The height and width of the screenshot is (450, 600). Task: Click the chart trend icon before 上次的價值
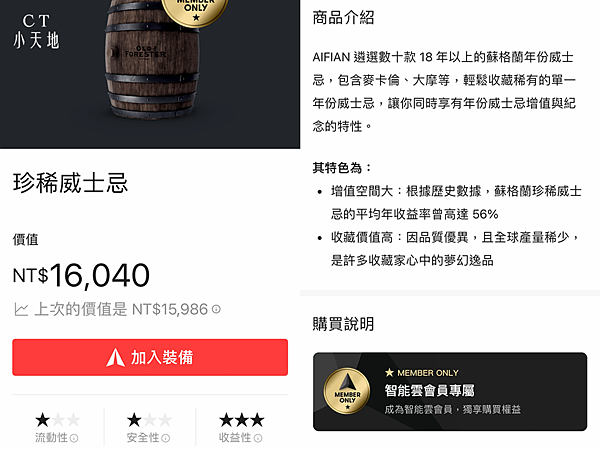click(x=21, y=309)
